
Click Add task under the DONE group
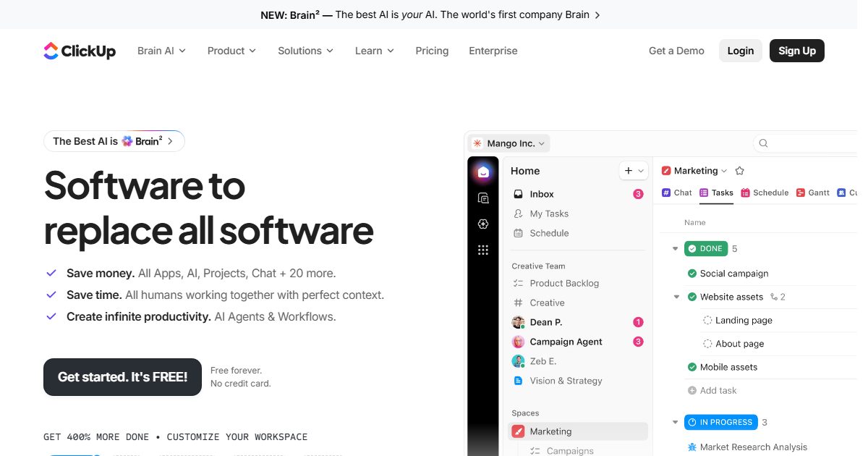[712, 390]
